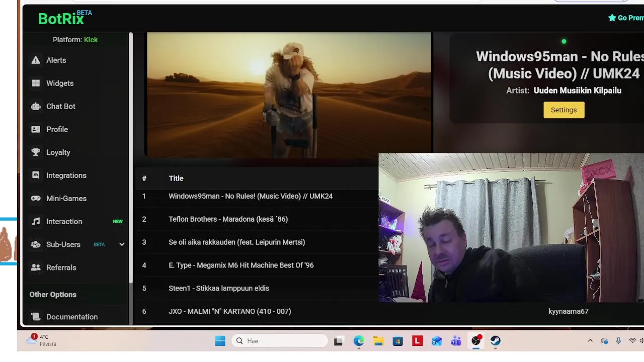This screenshot has width=644, height=362.
Task: Open Mini-Games section
Action: pyautogui.click(x=66, y=199)
